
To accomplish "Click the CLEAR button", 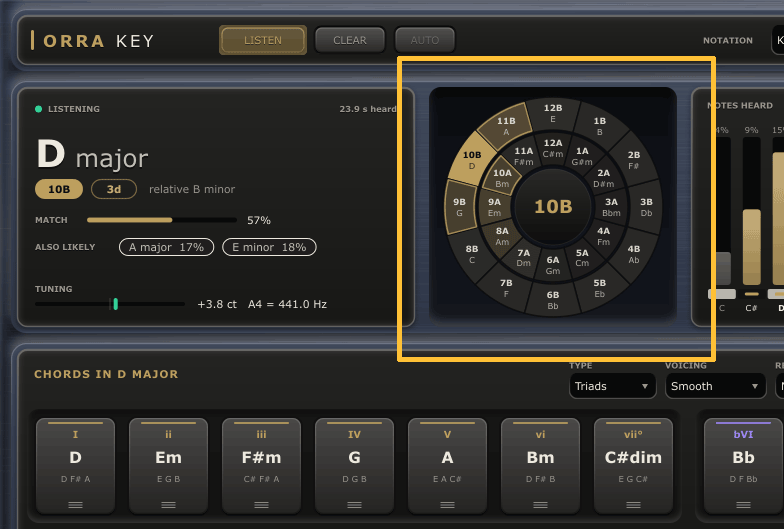I will (x=350, y=40).
